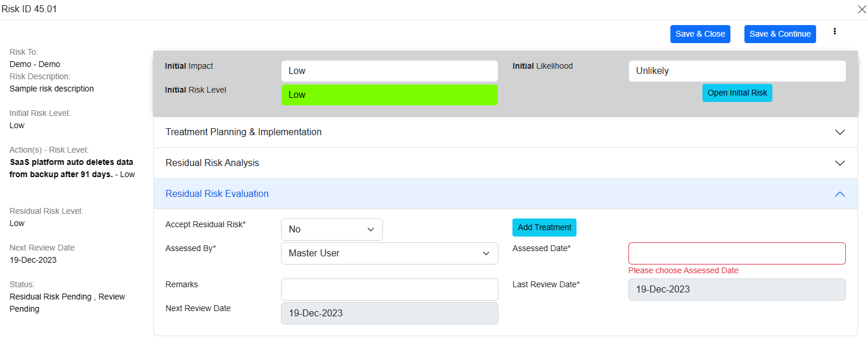Open the Assessed By dropdown
Viewport: 868px width, 342px height.
(389, 253)
